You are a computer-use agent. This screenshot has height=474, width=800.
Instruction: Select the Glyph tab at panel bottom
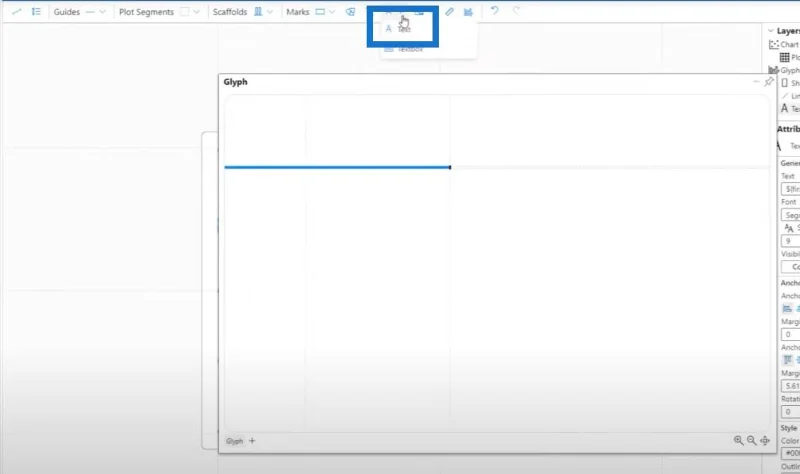[x=234, y=441]
